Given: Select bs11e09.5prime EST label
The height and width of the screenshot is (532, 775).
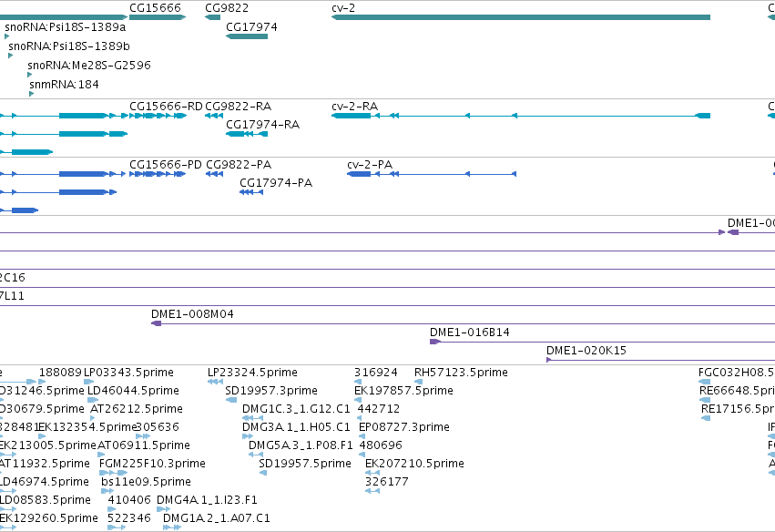Looking at the screenshot, I should tap(146, 482).
